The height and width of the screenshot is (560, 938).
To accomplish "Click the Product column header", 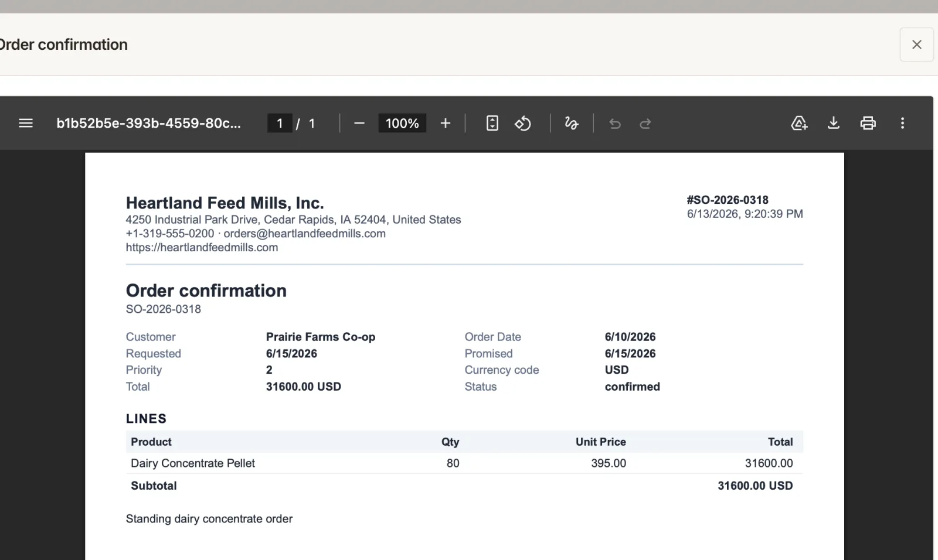I will [x=151, y=442].
